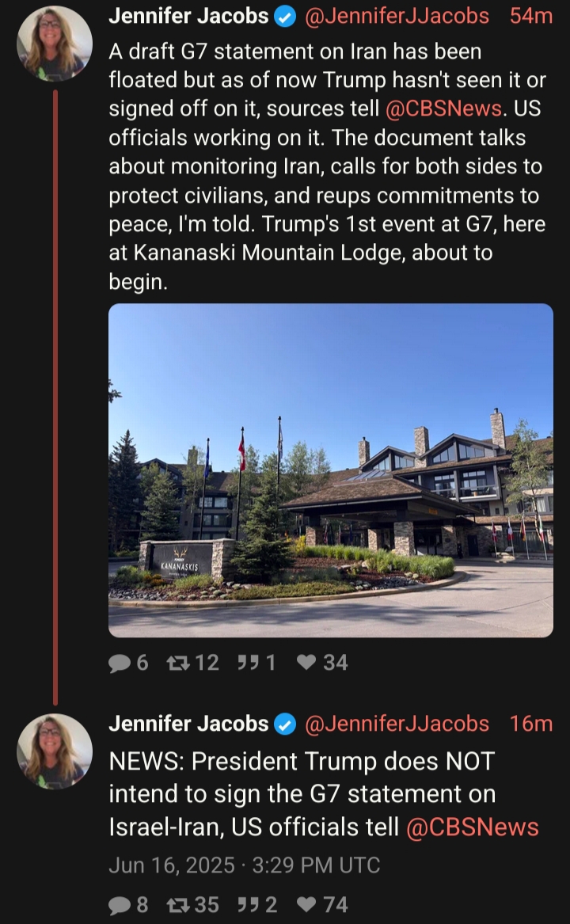Like the tweet with 34 likes
This screenshot has height=924, width=570.
[x=322, y=663]
